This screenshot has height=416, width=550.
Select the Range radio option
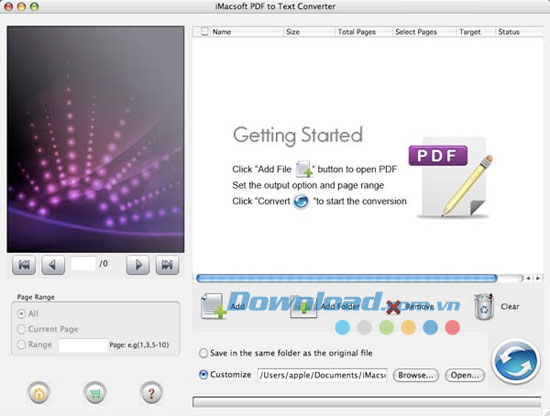point(21,344)
